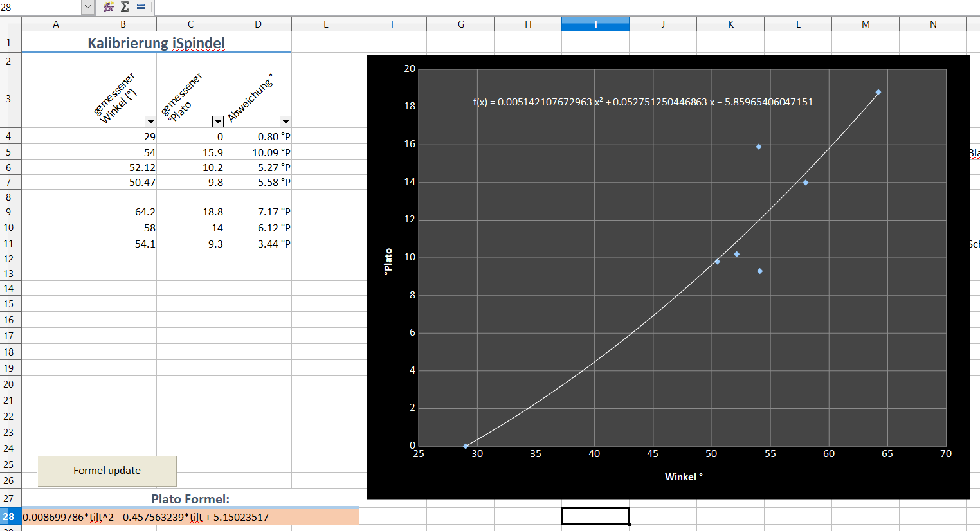980x531 pixels.
Task: Click the Kalibrierung iSpindel title cell
Action: point(156,44)
